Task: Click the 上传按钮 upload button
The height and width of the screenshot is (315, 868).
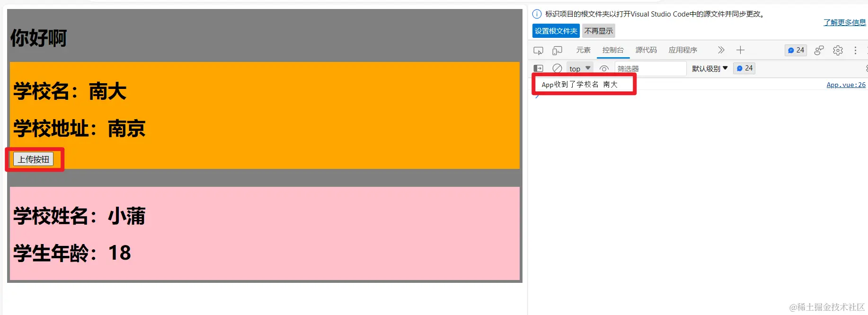Action: [34, 159]
